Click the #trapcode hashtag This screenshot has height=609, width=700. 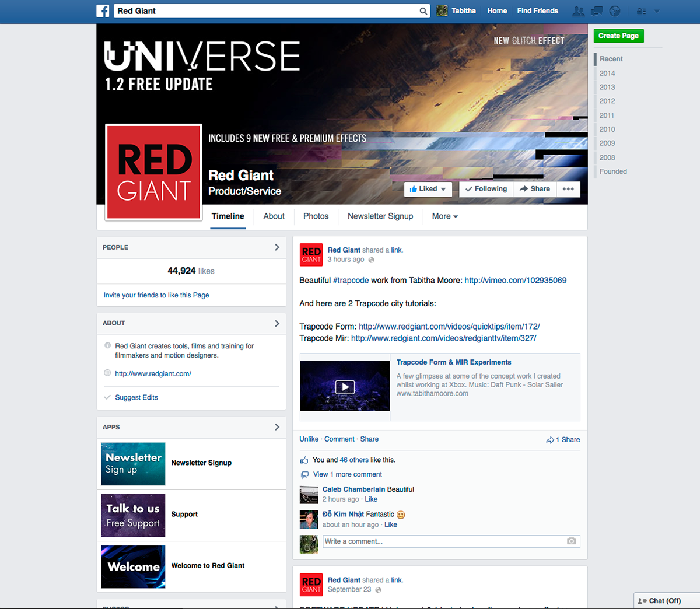click(x=351, y=281)
